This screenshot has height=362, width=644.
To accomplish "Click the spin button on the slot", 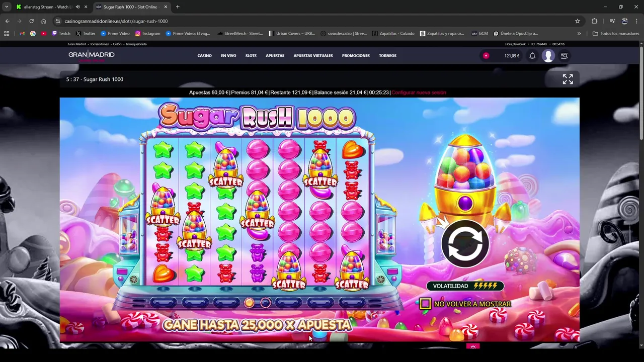I will 465,243.
